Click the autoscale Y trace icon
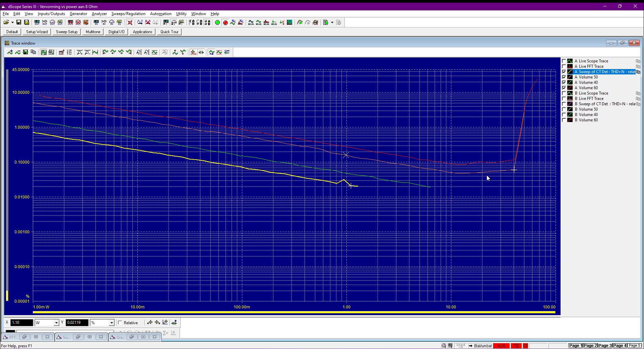The image size is (644, 349). click(154, 52)
